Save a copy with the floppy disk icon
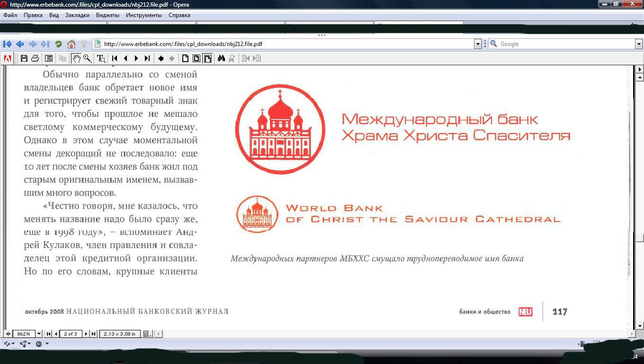The width and height of the screenshot is (644, 364). tap(24, 58)
